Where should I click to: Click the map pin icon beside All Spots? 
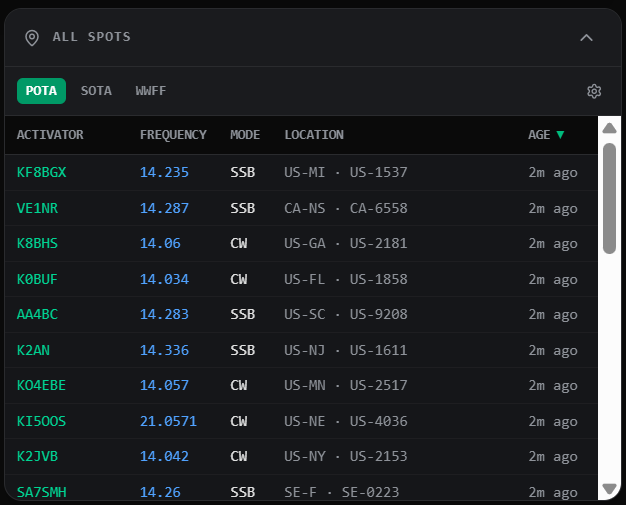[32, 38]
